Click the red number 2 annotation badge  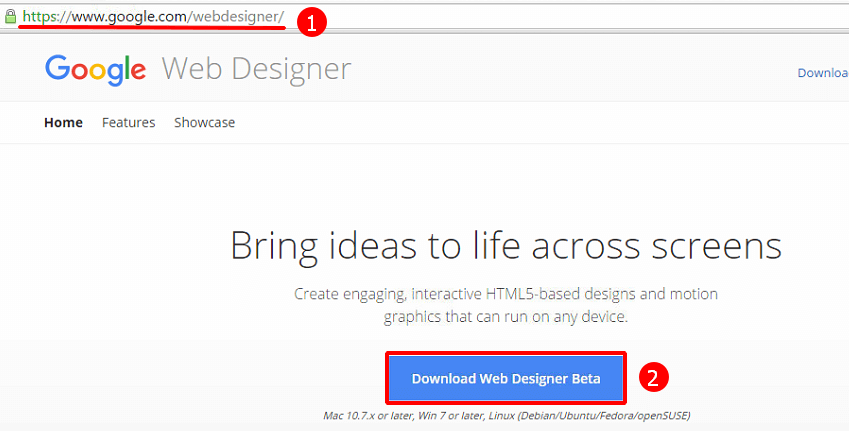pyautogui.click(x=652, y=378)
